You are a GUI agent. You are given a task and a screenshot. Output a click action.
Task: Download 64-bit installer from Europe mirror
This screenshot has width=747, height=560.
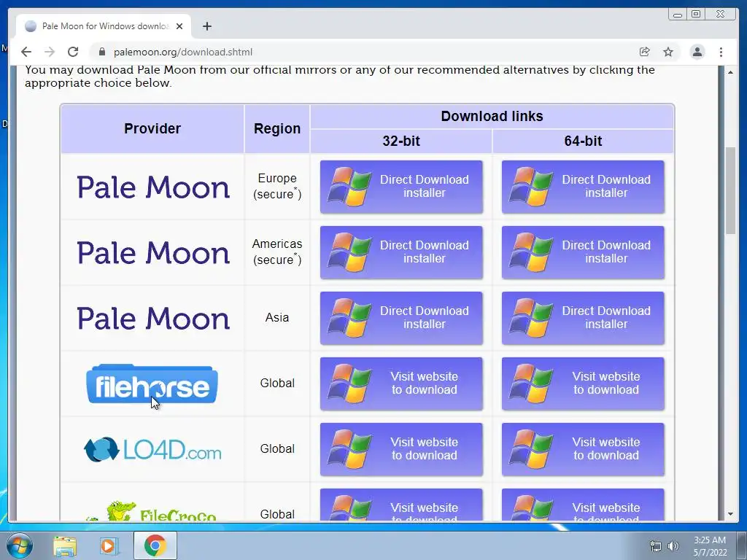pos(583,187)
